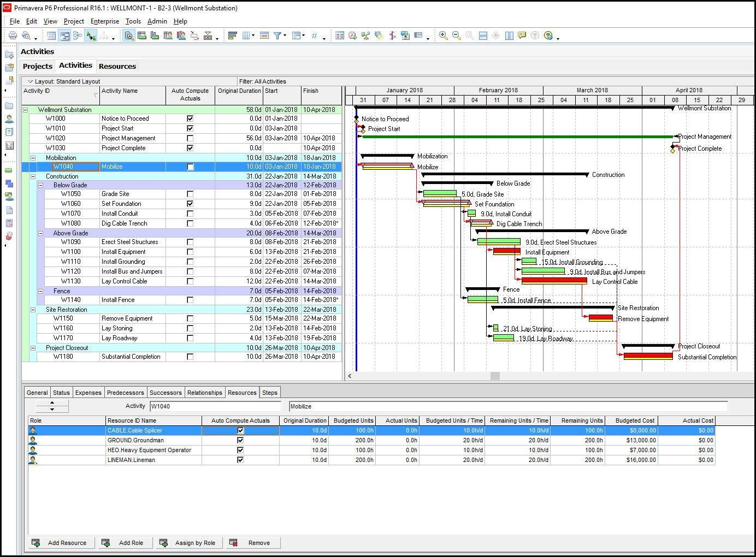Image resolution: width=756 pixels, height=557 pixels.
Task: Click the Gantt chart horizontal scrollbar thumb
Action: click(495, 376)
